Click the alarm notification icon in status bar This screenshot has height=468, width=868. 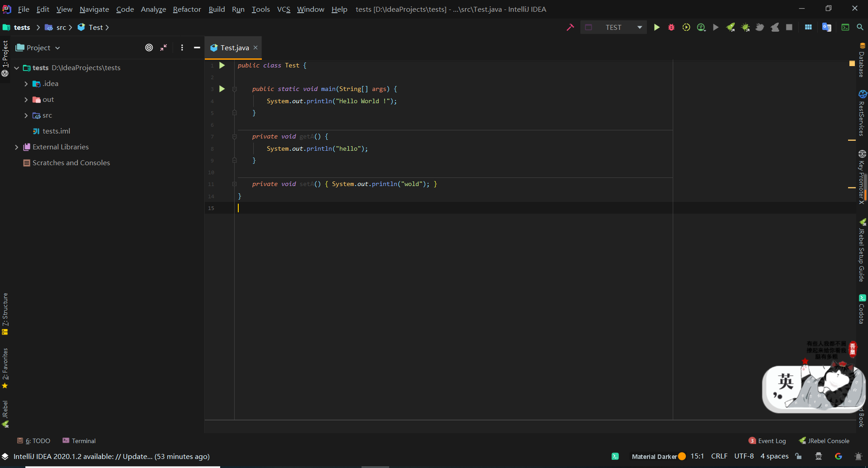click(x=858, y=456)
